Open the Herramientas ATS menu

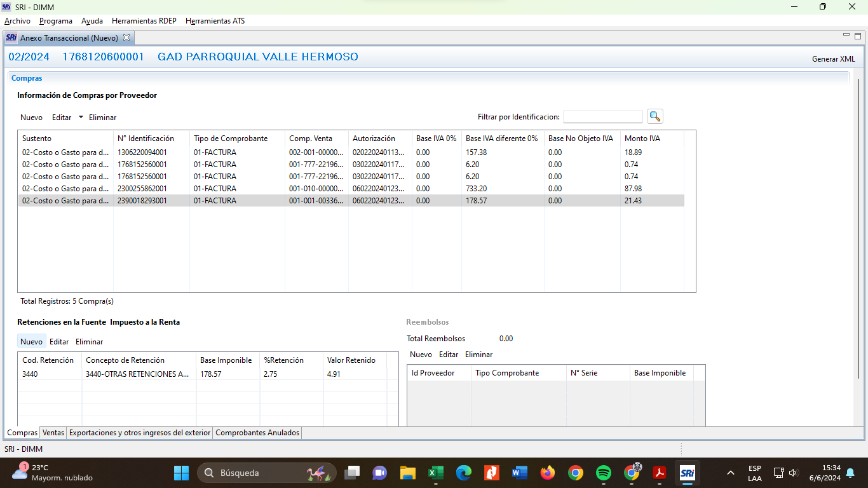(215, 21)
